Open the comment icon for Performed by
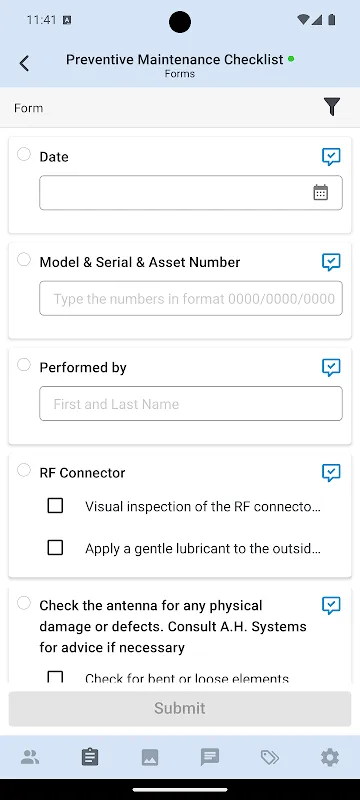 tap(331, 367)
